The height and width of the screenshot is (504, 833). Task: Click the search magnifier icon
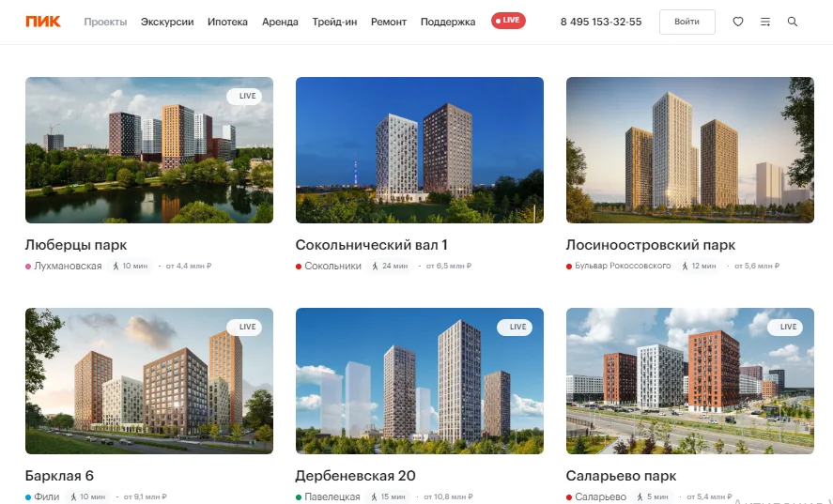tap(792, 22)
